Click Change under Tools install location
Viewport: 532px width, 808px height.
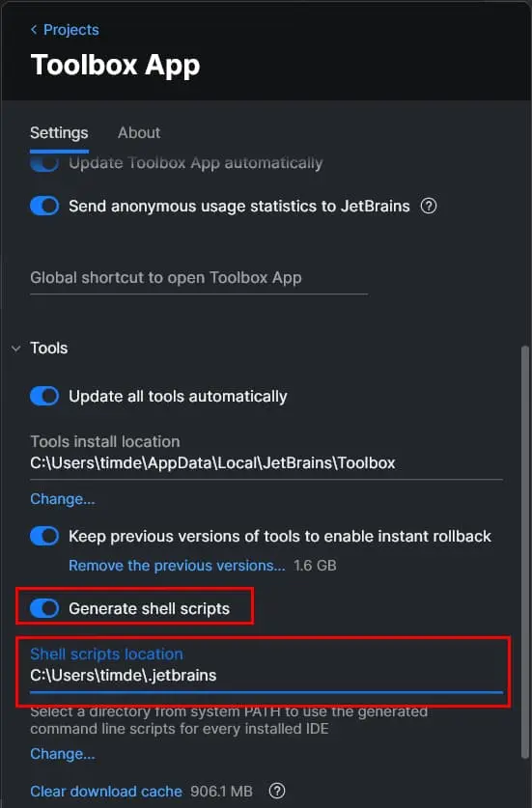pos(63,499)
